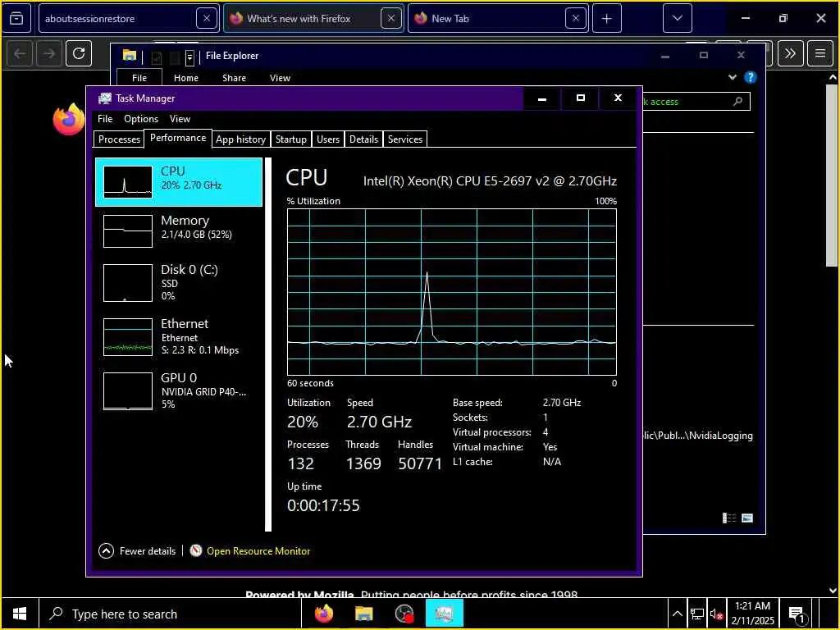This screenshot has height=630, width=840.
Task: Open Task Manager Options menu
Action: coord(141,119)
